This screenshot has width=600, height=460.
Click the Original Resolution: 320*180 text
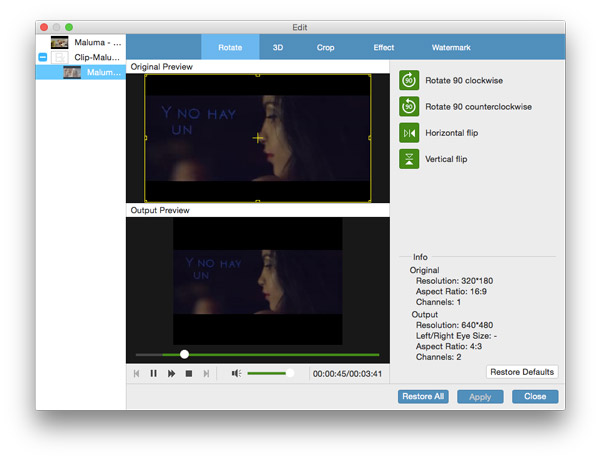pyautogui.click(x=454, y=281)
